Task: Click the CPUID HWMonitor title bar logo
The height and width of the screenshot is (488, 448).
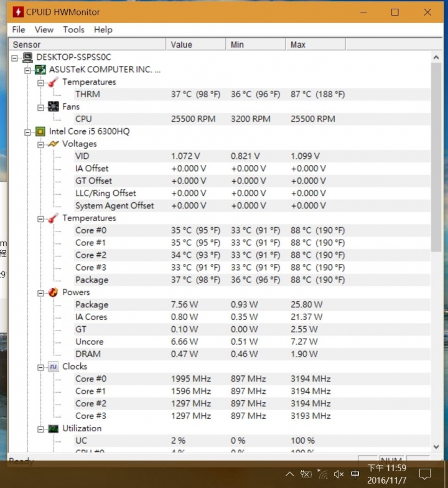Action: [18, 12]
